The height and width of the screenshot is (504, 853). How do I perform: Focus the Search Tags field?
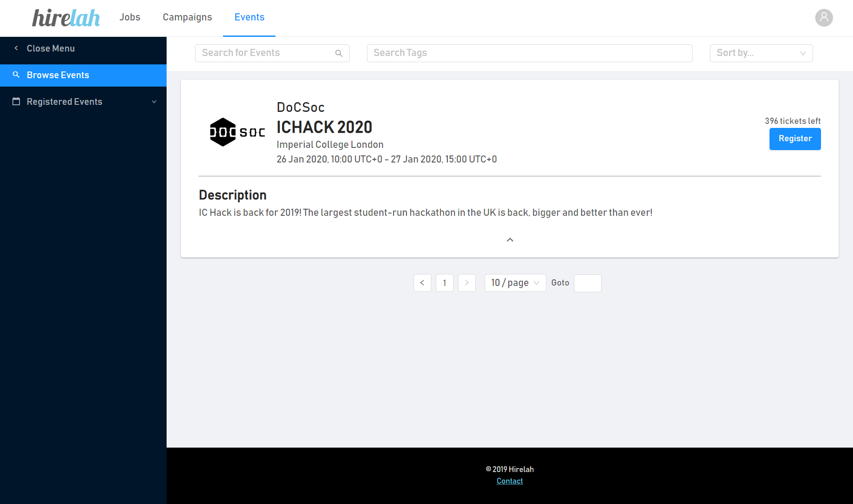pyautogui.click(x=529, y=53)
